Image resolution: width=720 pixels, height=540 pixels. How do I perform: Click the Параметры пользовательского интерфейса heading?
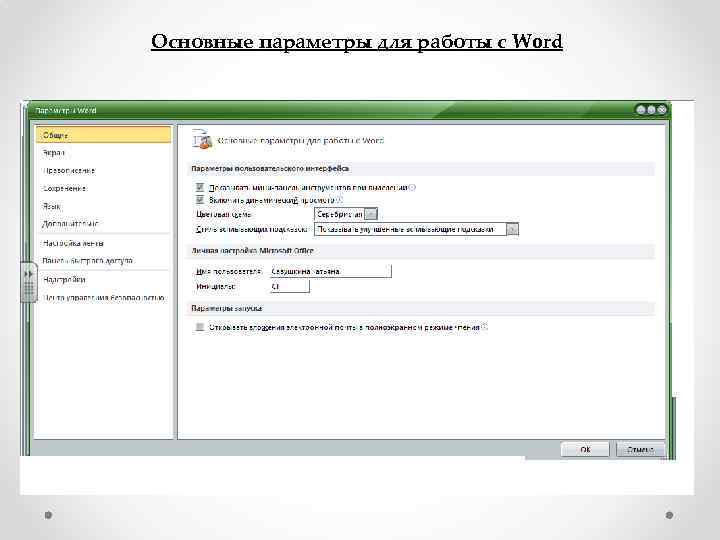(270, 169)
